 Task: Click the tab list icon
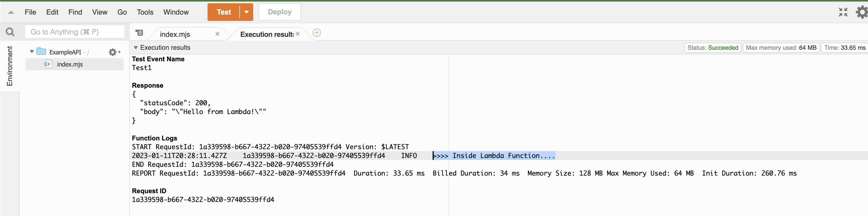coord(139,33)
